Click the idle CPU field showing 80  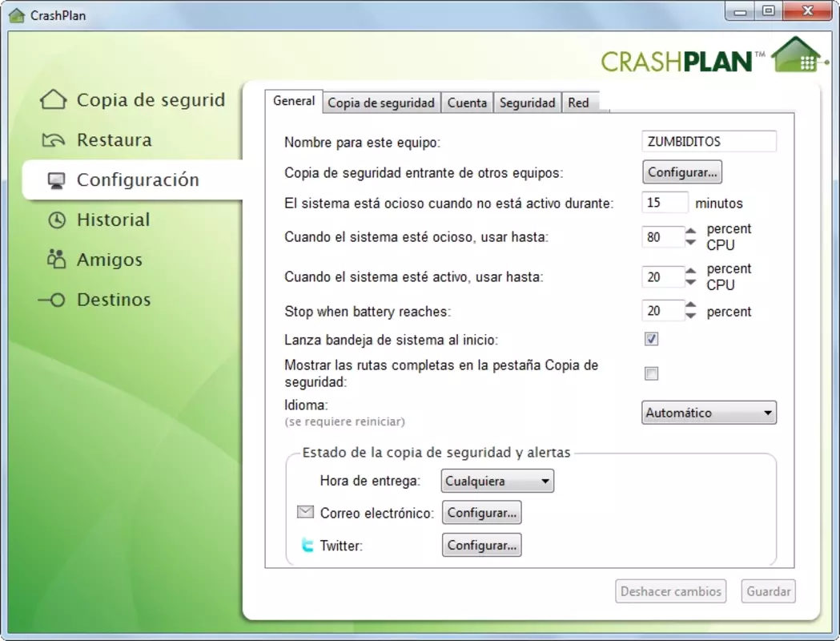point(663,237)
